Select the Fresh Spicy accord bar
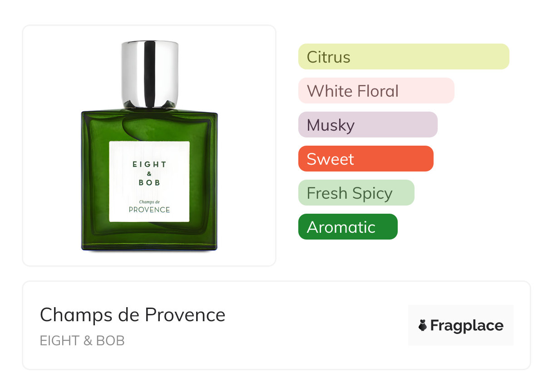This screenshot has width=553, height=392. click(x=356, y=193)
